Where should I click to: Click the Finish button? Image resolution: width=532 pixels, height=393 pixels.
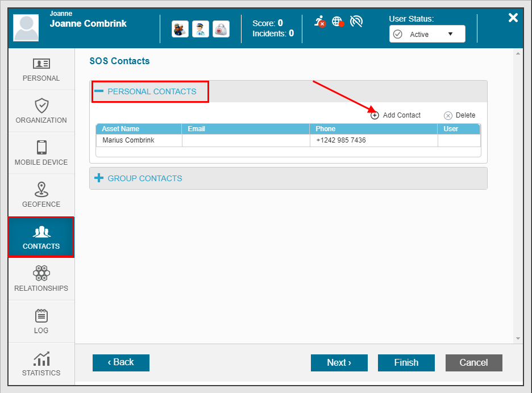406,363
